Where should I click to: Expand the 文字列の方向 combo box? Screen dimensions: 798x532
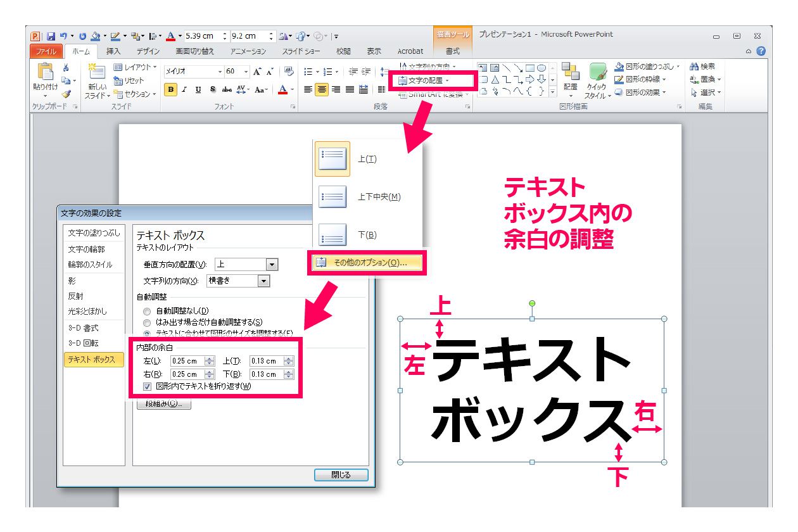263,281
